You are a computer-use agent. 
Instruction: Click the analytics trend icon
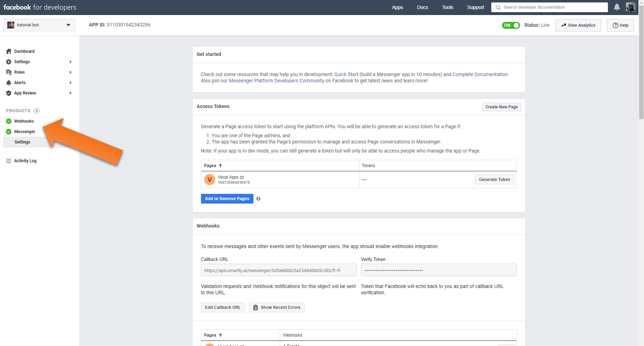click(x=563, y=25)
